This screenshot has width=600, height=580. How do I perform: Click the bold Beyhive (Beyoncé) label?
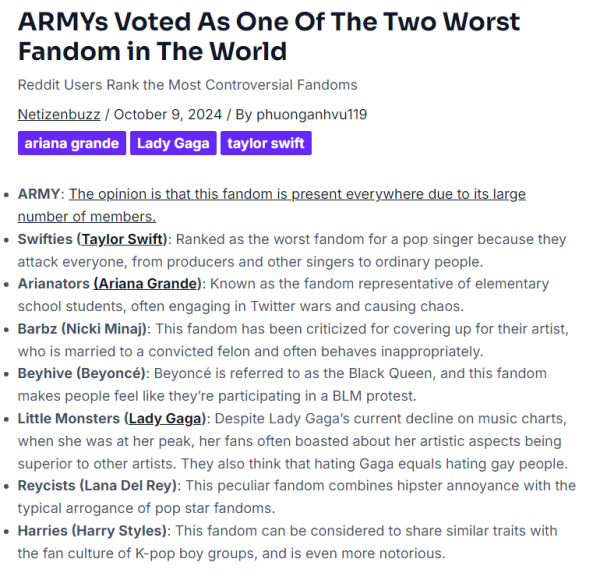pos(82,373)
